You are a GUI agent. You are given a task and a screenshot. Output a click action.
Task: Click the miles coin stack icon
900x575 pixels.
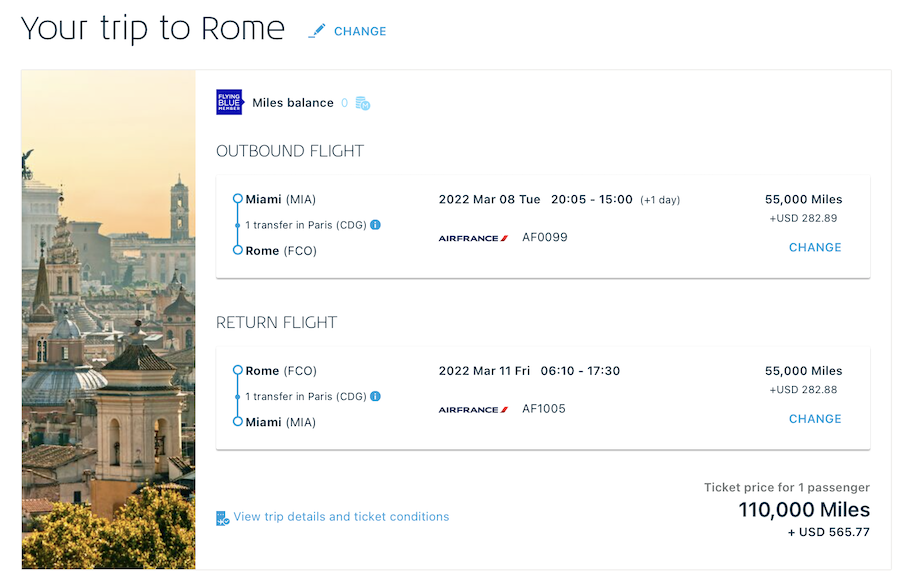pos(363,103)
